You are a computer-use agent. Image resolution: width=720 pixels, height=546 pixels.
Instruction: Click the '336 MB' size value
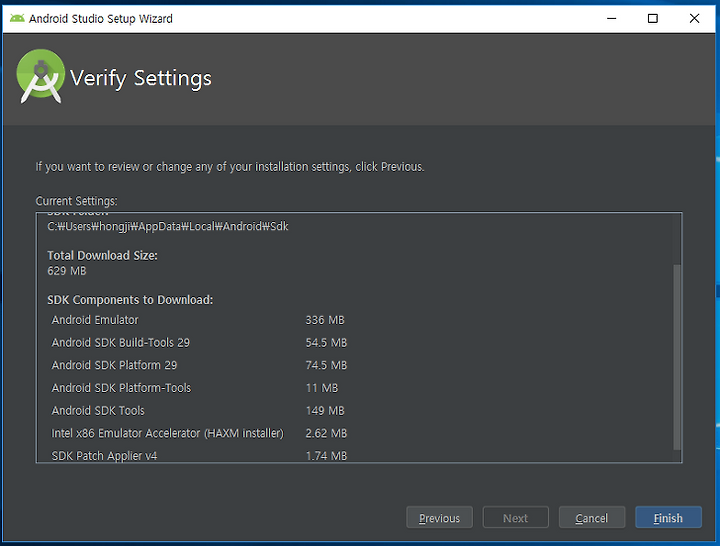point(325,320)
